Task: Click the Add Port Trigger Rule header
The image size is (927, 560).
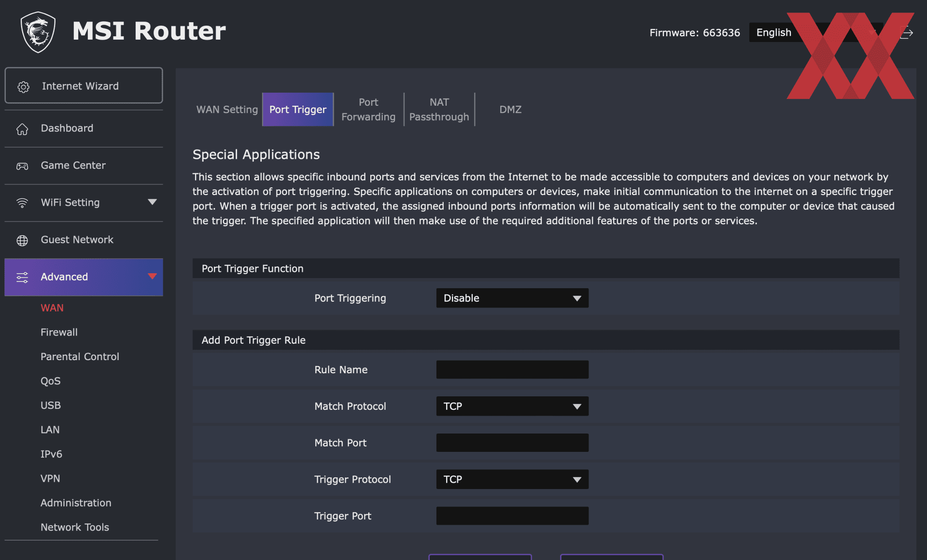Action: [546, 340]
